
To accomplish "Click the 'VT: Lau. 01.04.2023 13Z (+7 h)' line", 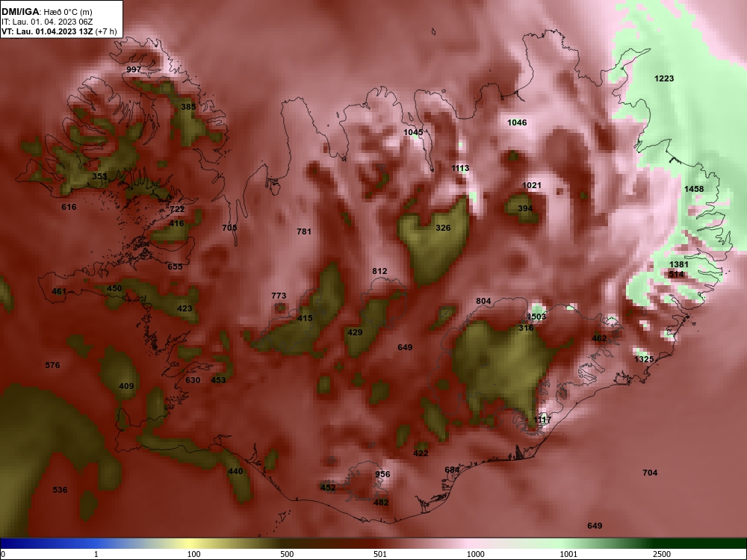I will (x=59, y=32).
